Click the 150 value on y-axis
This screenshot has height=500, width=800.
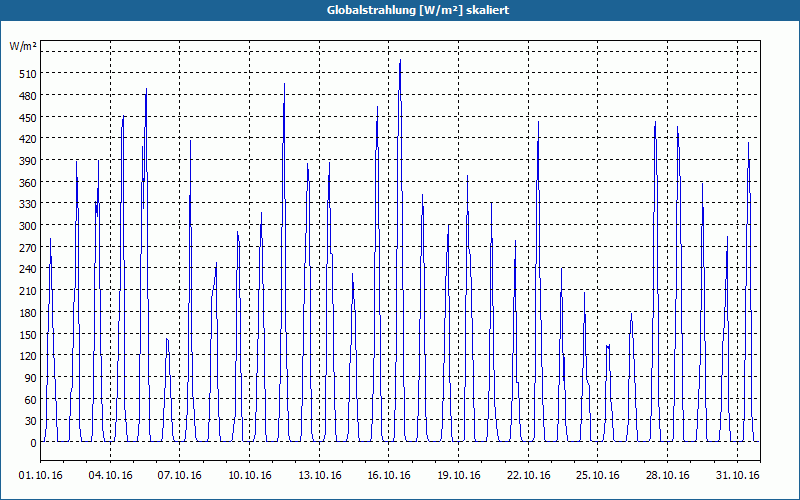coord(28,334)
